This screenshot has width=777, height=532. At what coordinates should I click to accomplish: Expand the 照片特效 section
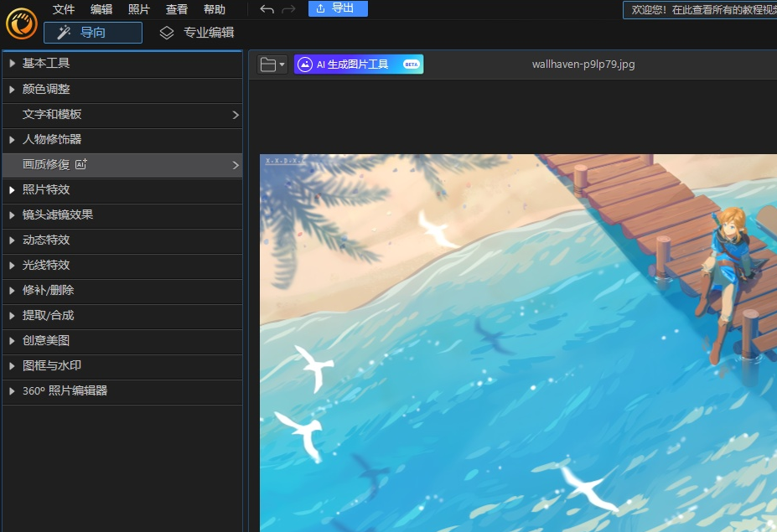122,189
